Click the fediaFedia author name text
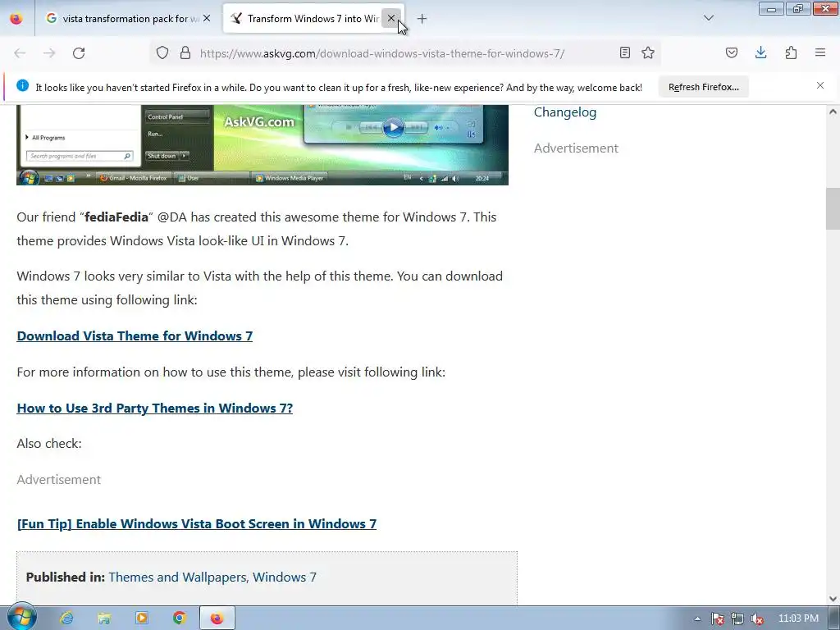The image size is (840, 630). click(116, 217)
